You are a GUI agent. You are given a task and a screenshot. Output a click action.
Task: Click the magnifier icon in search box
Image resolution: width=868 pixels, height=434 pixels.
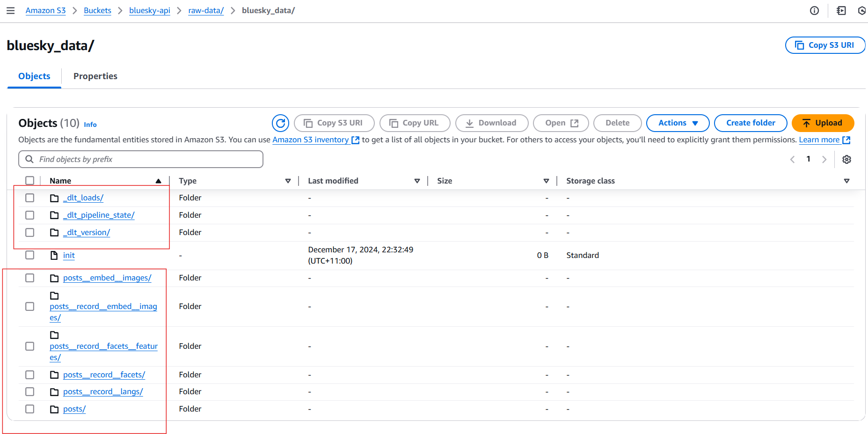click(x=30, y=159)
